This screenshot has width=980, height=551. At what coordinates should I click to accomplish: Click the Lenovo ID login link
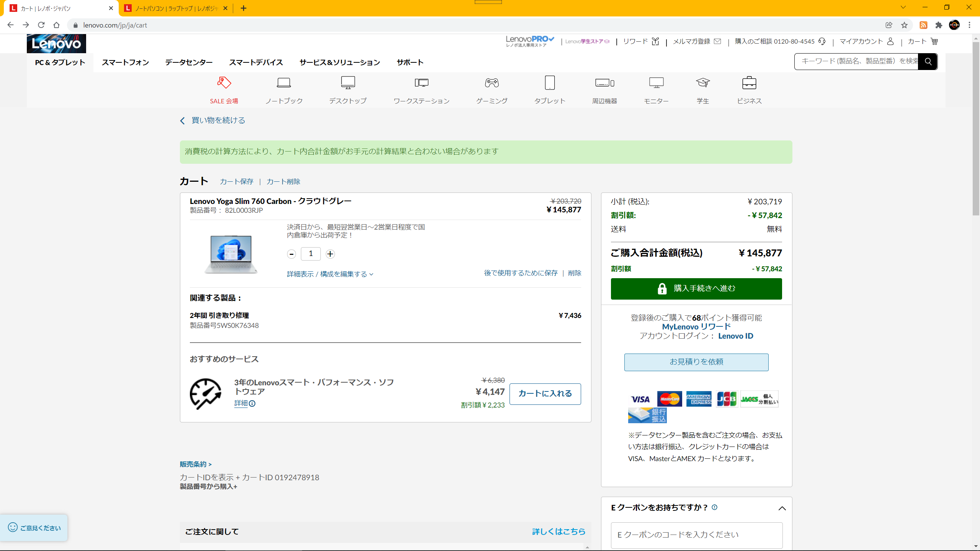point(735,336)
